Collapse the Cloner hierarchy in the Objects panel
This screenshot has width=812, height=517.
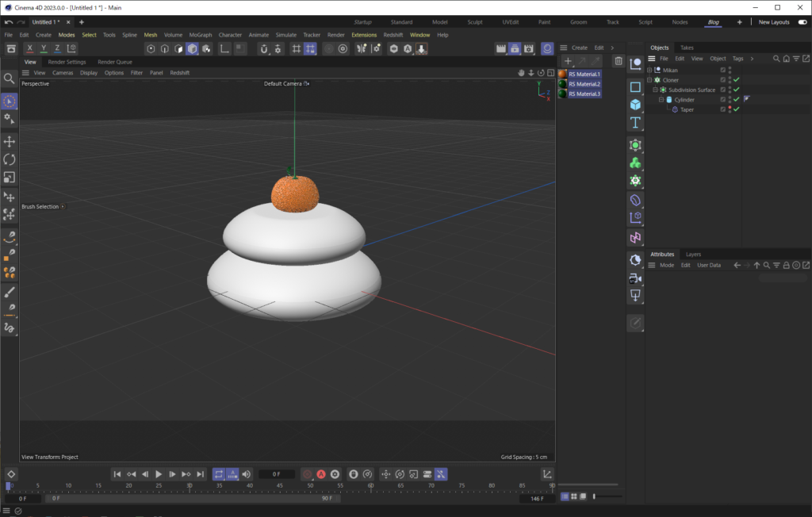(649, 80)
